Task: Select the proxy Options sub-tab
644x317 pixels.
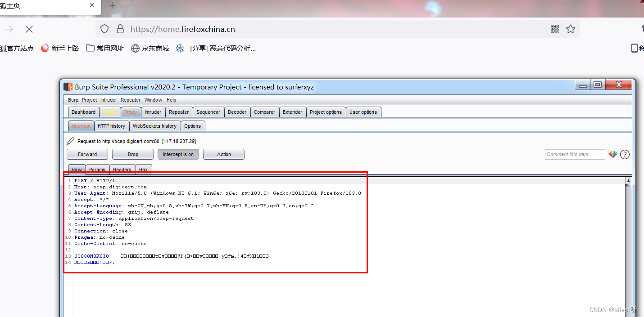Action: tap(193, 126)
